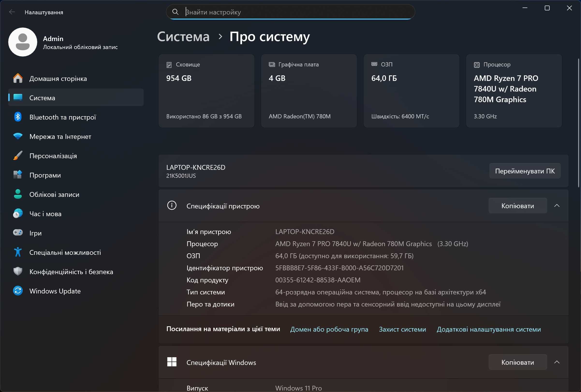Image resolution: width=581 pixels, height=392 pixels.
Task: Click the Програми apps icon
Action: pos(18,175)
